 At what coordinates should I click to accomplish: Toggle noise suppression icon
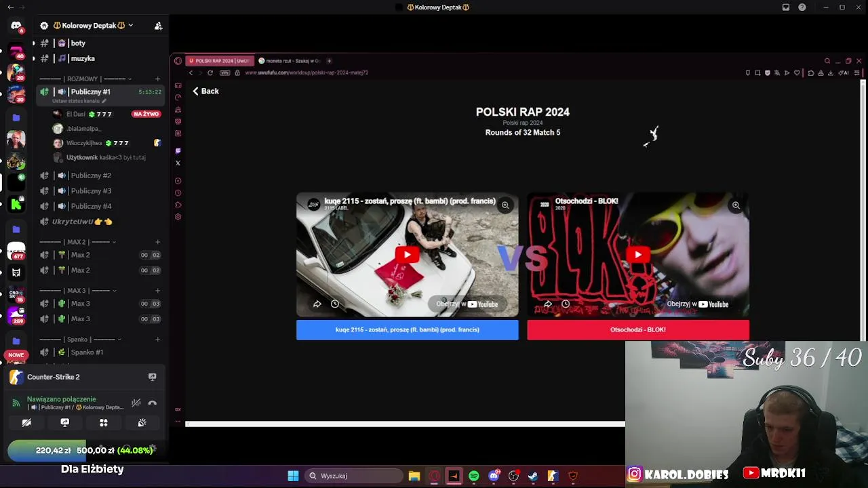point(136,403)
